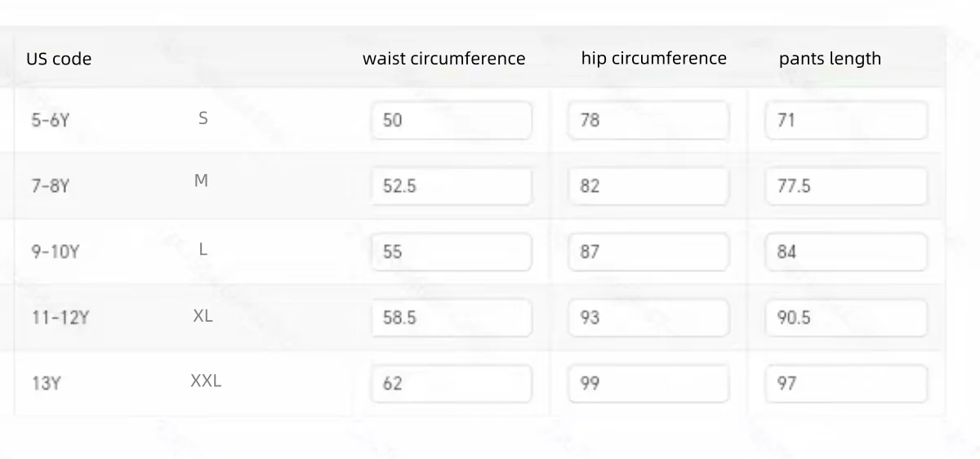Click the S waist circumference field showing 50
The image size is (980, 459).
click(452, 120)
